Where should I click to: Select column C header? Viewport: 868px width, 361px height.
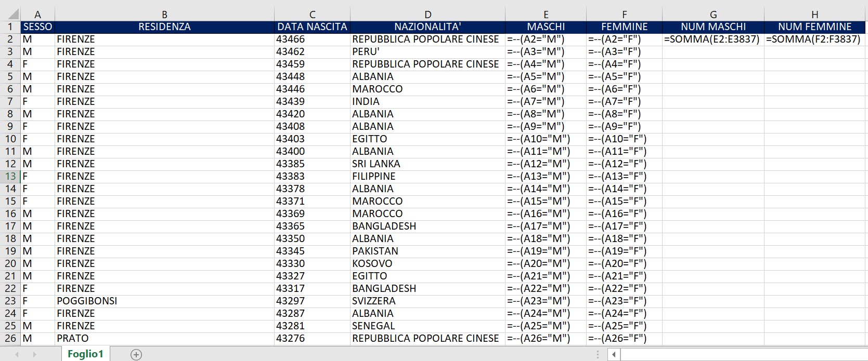click(x=312, y=15)
